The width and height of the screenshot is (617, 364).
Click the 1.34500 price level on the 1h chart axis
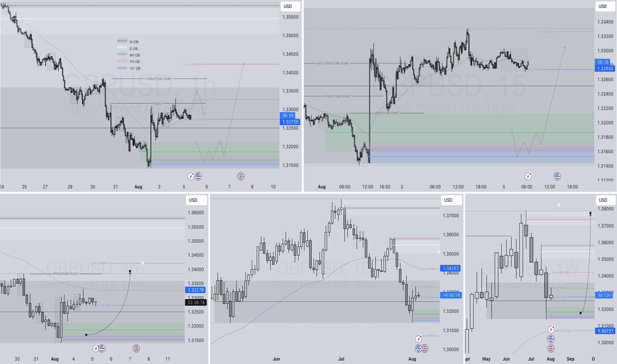[291, 54]
